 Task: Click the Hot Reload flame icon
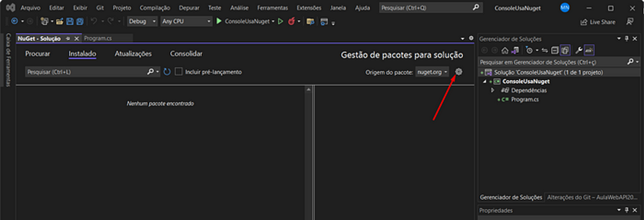[291, 21]
